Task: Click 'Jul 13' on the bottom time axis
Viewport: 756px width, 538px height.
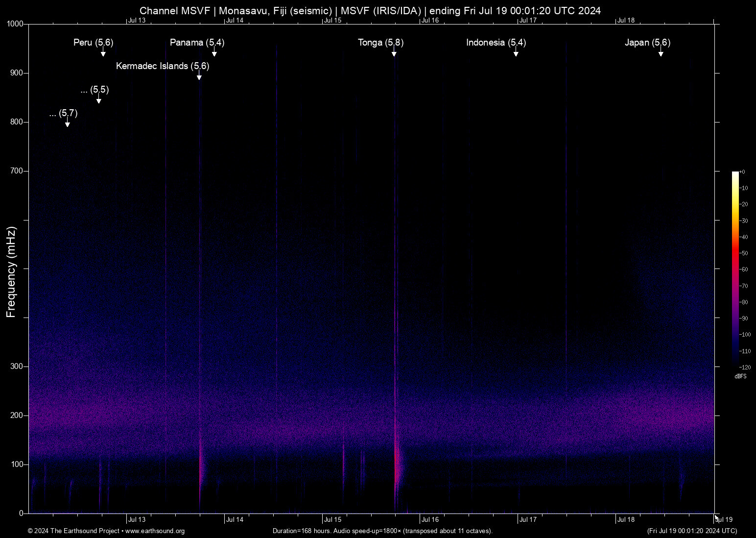Action: tap(137, 520)
